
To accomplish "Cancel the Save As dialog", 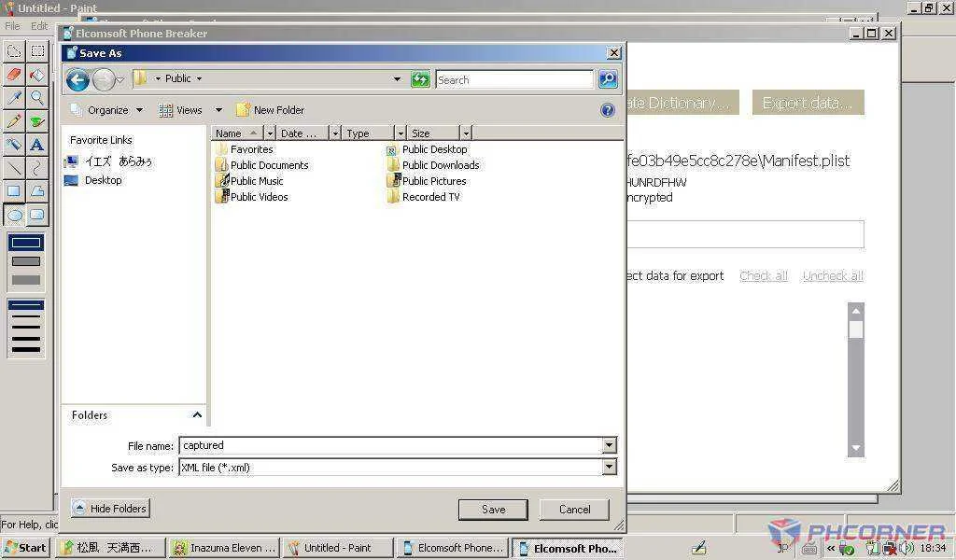I will coord(574,510).
